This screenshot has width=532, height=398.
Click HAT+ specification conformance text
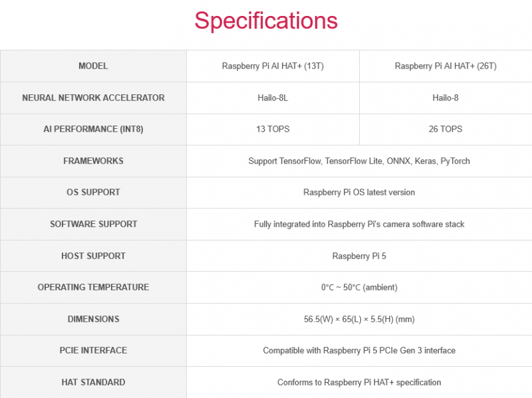tap(359, 382)
